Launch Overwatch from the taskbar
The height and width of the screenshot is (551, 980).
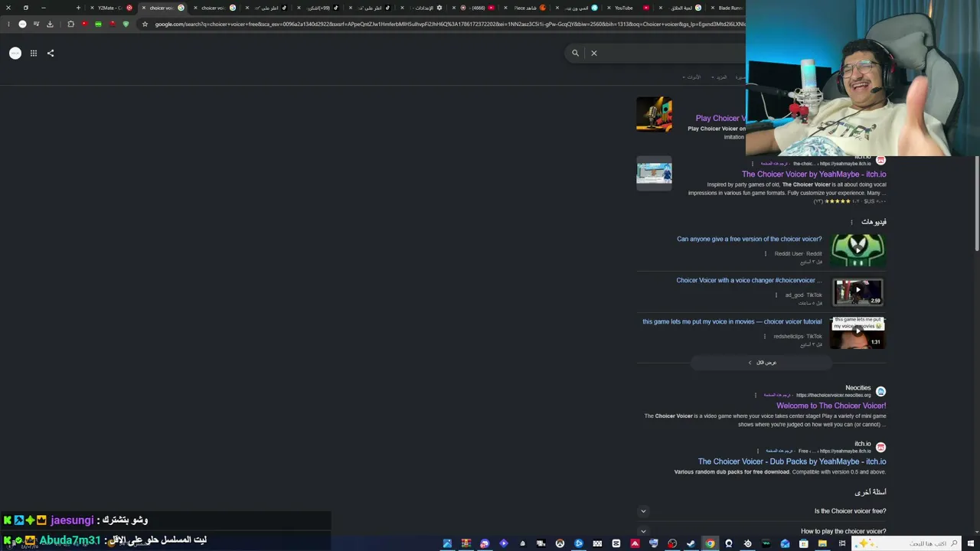click(560, 544)
